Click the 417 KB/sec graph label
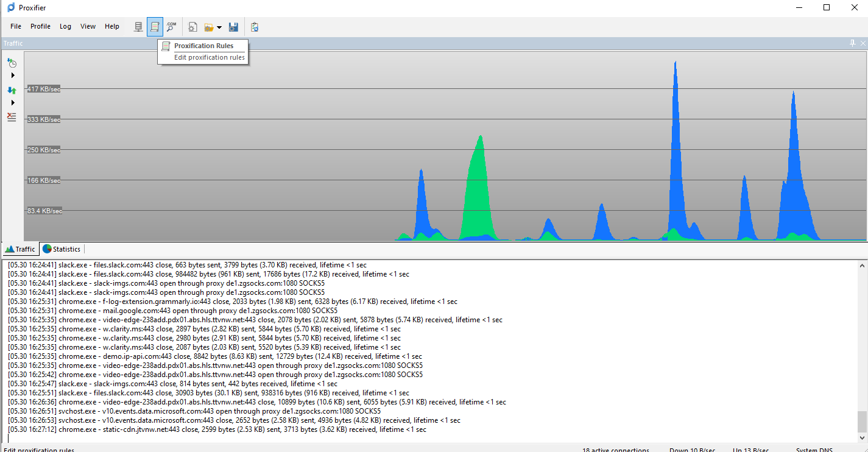868x452 pixels. click(43, 89)
